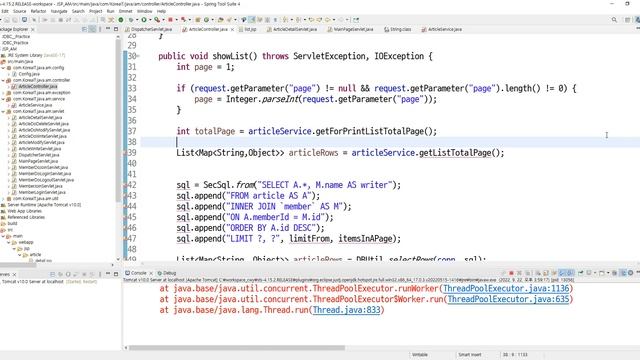The image size is (640, 360).
Task: Click the red Terminate icon in Console toolbar
Action: click(x=511, y=273)
